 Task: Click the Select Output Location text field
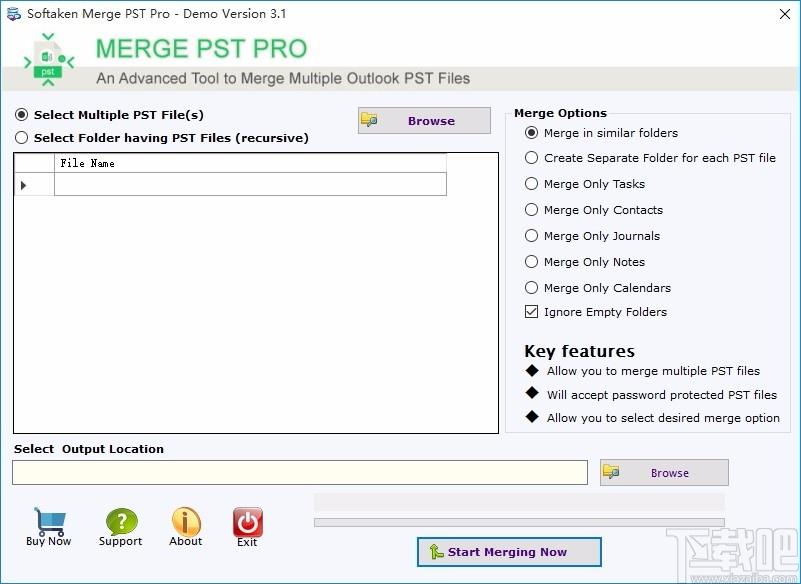[300, 473]
